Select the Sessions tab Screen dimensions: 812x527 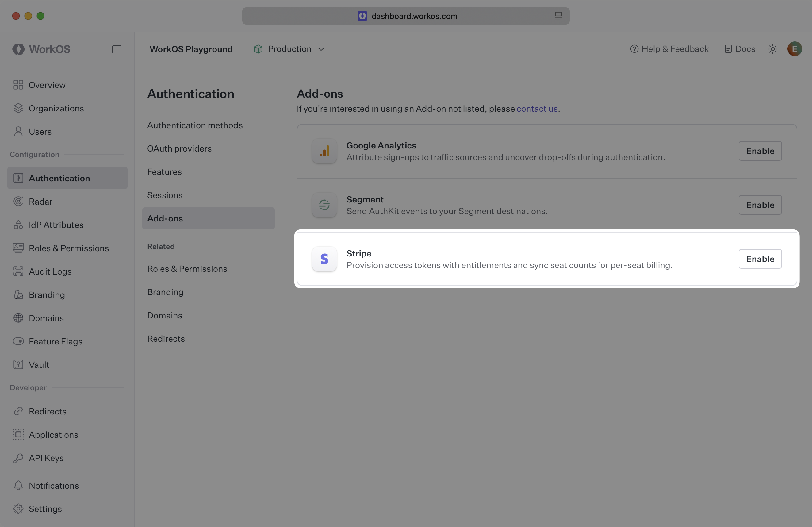click(x=164, y=195)
